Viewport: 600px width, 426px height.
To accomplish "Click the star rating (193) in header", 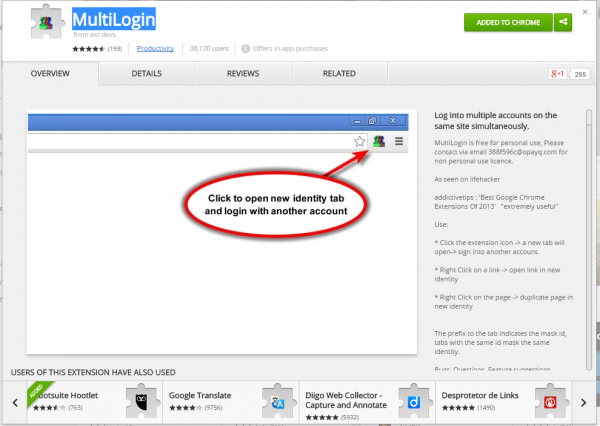I will coord(97,49).
